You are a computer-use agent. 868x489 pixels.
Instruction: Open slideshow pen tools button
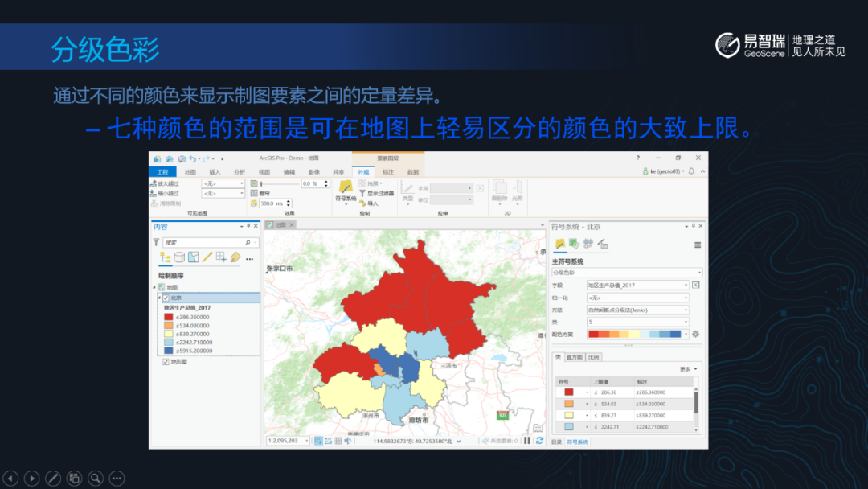(x=53, y=478)
